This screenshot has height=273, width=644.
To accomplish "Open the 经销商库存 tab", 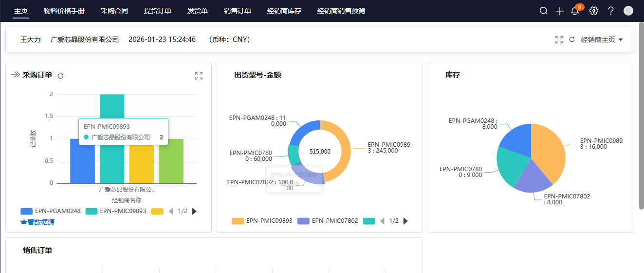I will click(284, 11).
